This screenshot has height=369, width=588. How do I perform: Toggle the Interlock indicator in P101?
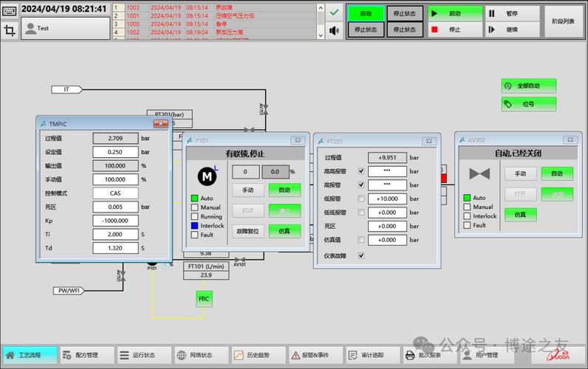(194, 226)
